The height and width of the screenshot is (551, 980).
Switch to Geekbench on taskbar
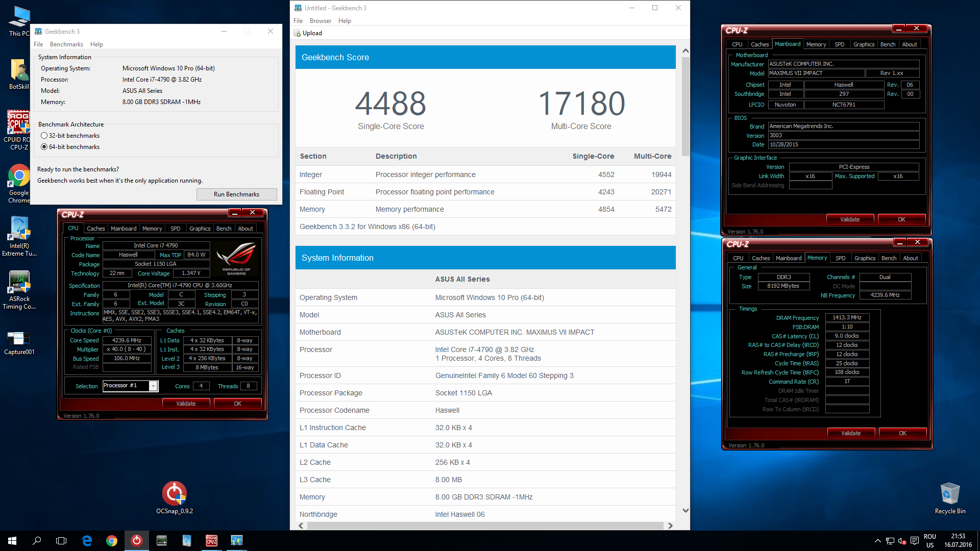click(x=237, y=541)
